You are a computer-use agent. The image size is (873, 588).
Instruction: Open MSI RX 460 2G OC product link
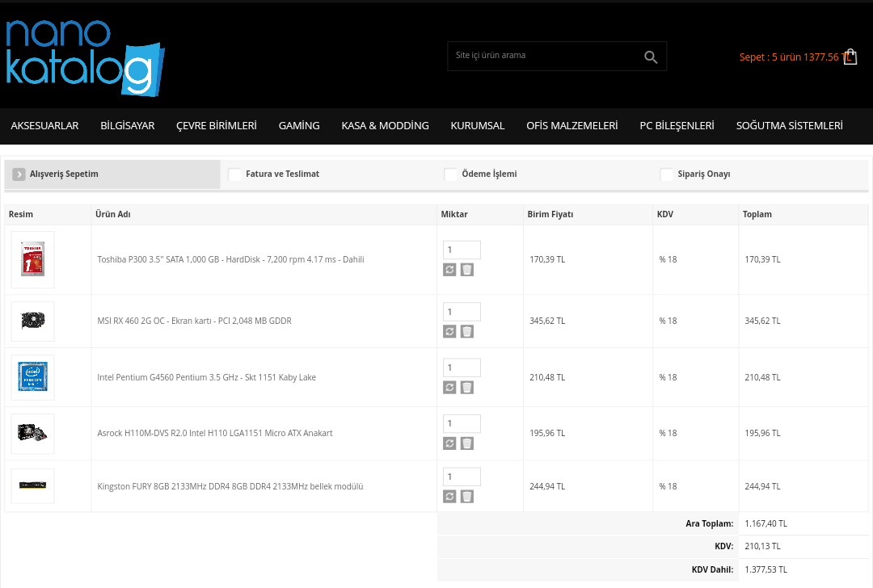194,321
